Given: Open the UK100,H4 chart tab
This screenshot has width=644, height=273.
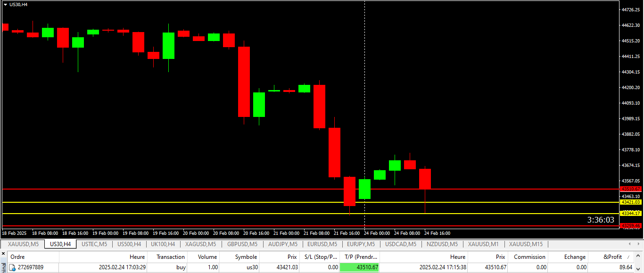Looking at the screenshot, I should click(163, 244).
